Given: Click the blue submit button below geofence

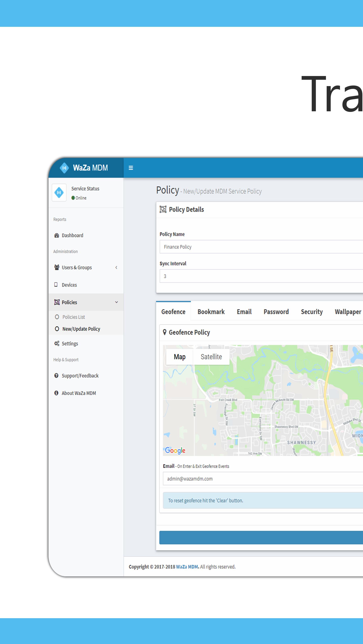Looking at the screenshot, I should (x=261, y=538).
